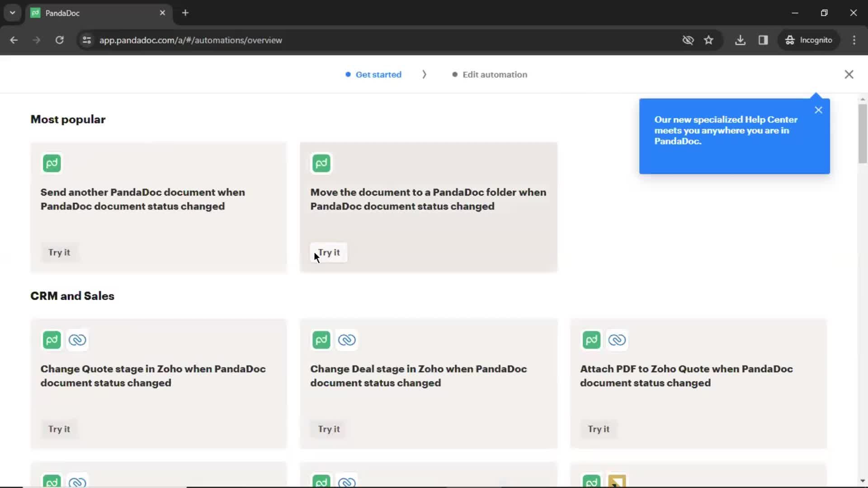Click the Zoho CRM link icon on first CRM card
The height and width of the screenshot is (488, 868).
(77, 340)
